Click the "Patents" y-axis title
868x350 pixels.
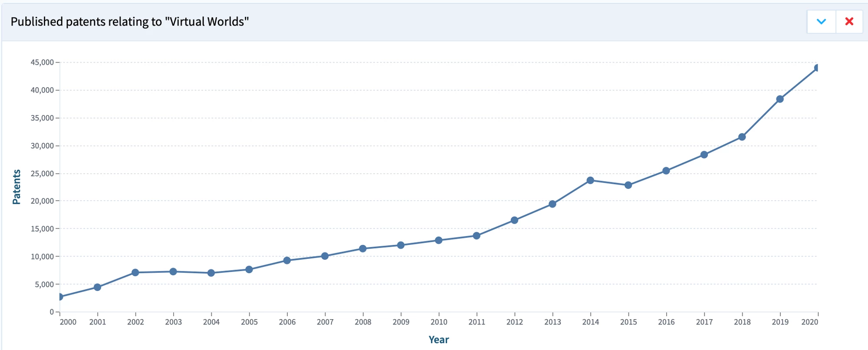pos(16,187)
